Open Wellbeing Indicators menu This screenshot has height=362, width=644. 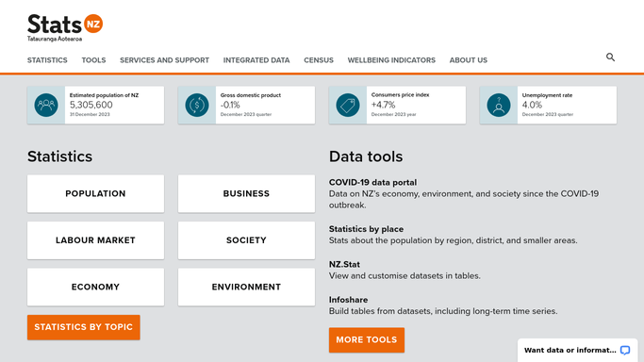click(x=391, y=60)
